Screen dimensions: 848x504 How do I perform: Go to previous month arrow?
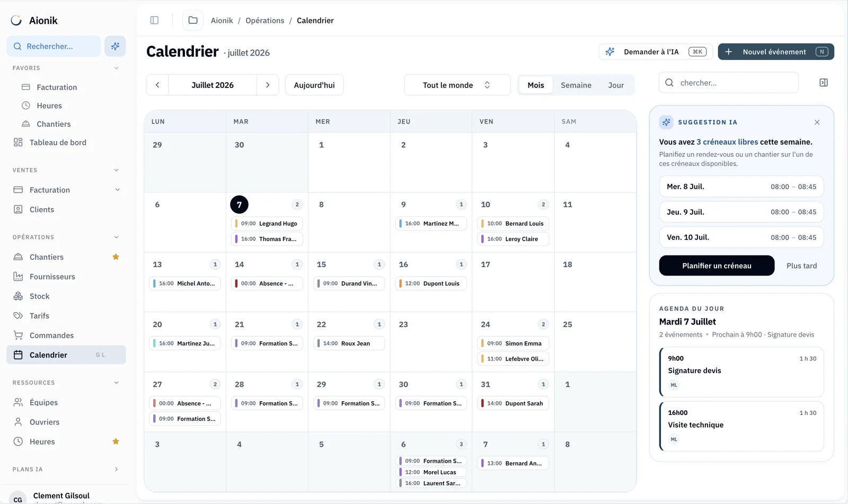[x=157, y=85]
